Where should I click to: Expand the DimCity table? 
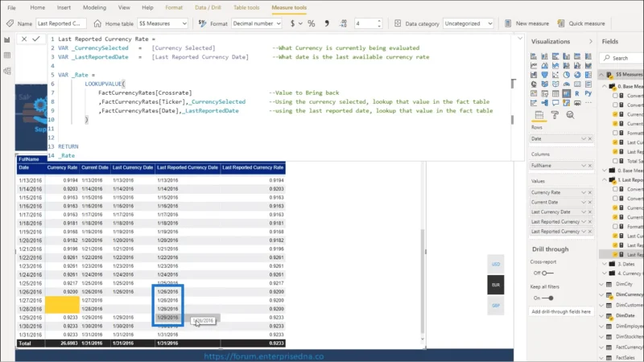click(x=601, y=284)
